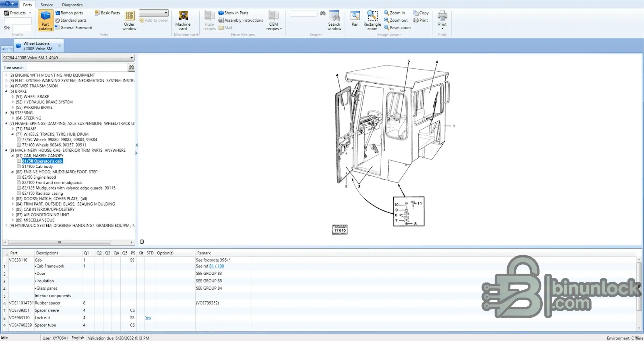Screen dimensions: 644x341
Task: Focus the SN input field
Action: (x=22, y=28)
